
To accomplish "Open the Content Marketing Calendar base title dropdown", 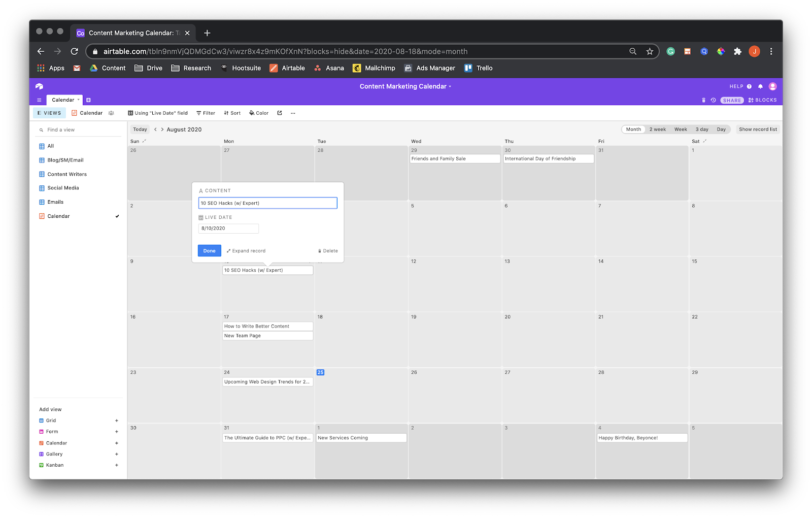I will [x=405, y=86].
